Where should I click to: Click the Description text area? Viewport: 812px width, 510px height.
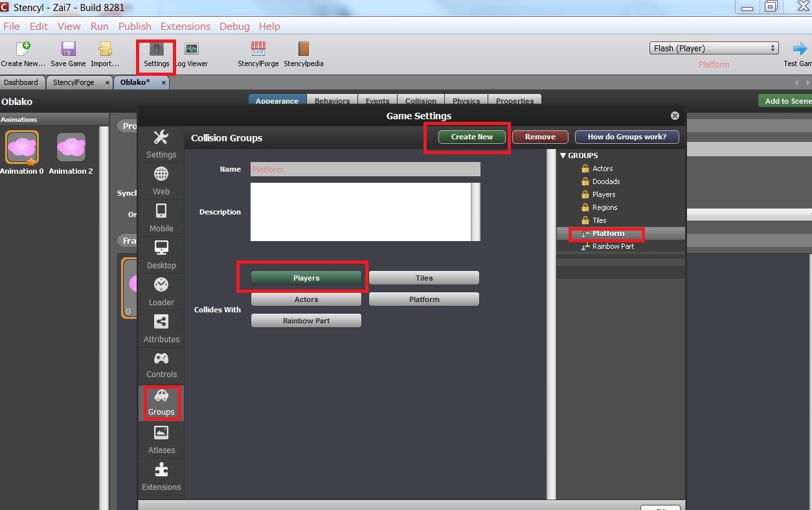[361, 212]
